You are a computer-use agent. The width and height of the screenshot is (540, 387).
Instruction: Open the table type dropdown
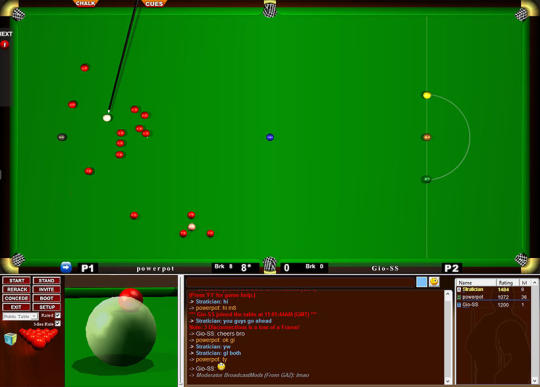(20, 316)
